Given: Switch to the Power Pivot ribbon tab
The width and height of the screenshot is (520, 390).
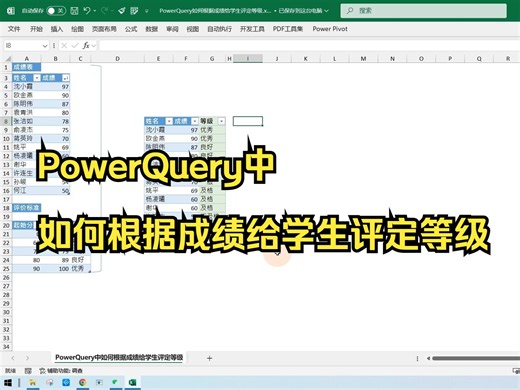Looking at the screenshot, I should coord(330,29).
